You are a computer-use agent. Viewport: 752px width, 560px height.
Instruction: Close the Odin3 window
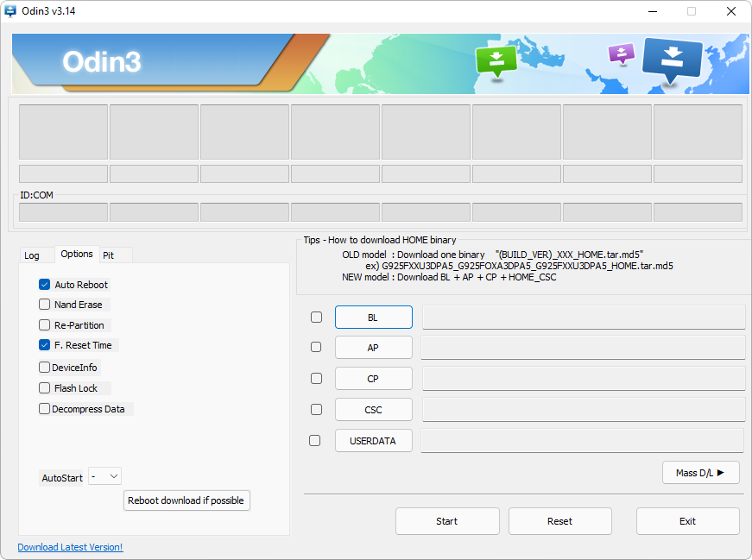pos(731,11)
